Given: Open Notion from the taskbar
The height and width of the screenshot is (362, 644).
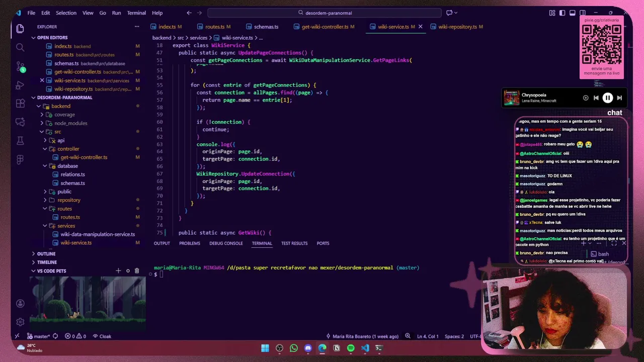Looking at the screenshot, I should 337,348.
